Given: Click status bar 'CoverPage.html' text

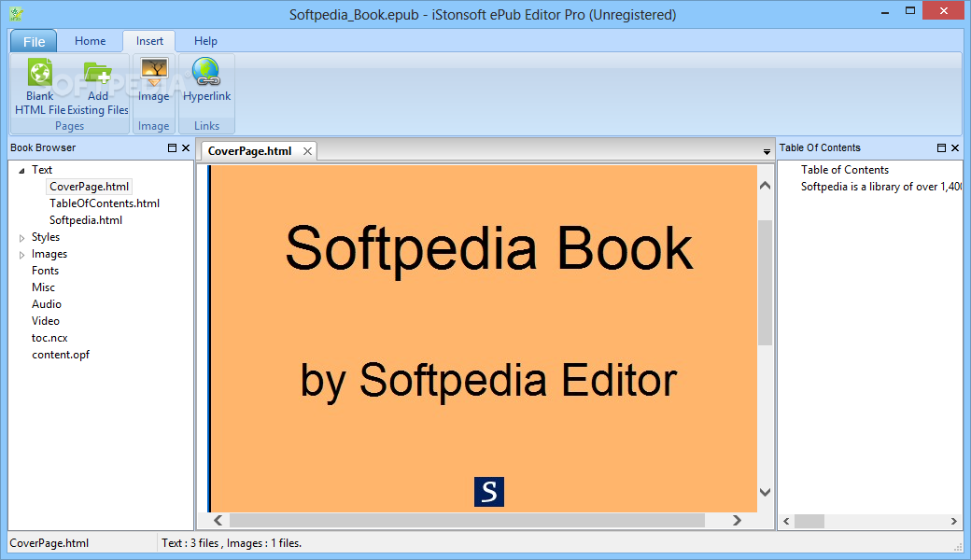Looking at the screenshot, I should [49, 543].
